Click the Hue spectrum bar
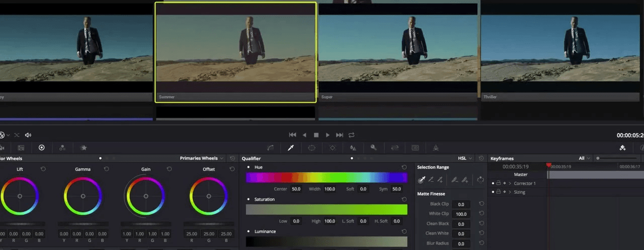Viewport: 644px width, 250px height. (327, 177)
